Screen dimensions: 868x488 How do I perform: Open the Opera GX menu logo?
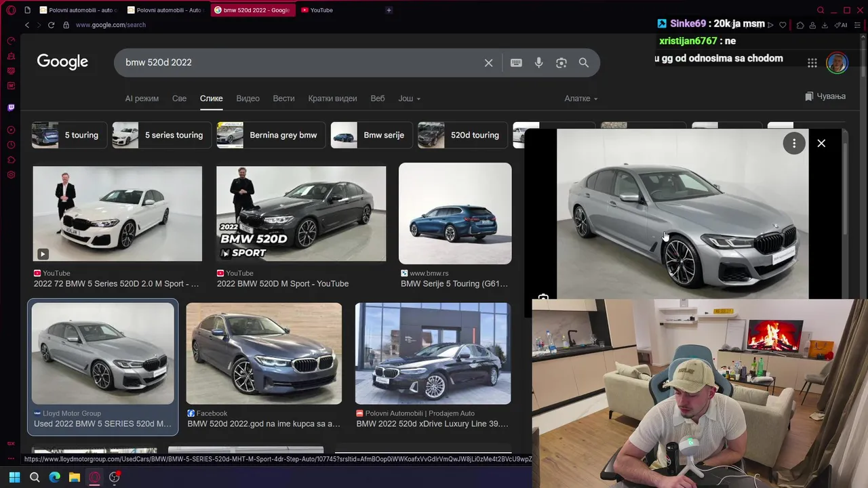[x=11, y=10]
